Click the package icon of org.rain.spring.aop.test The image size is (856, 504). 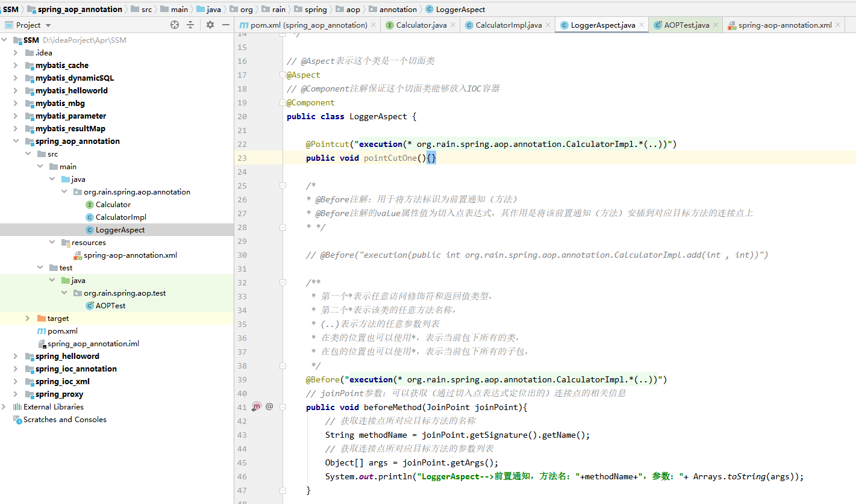78,293
